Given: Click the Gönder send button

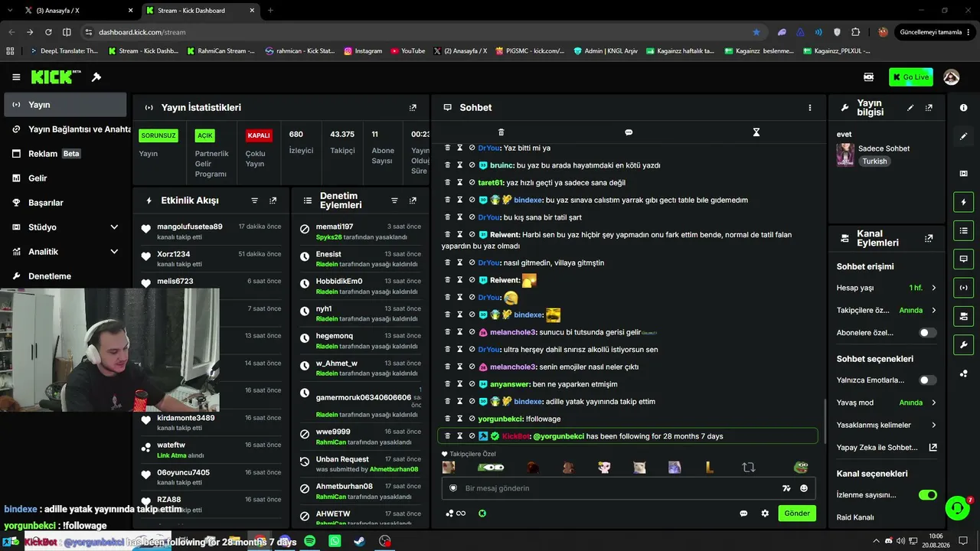Looking at the screenshot, I should [x=797, y=514].
